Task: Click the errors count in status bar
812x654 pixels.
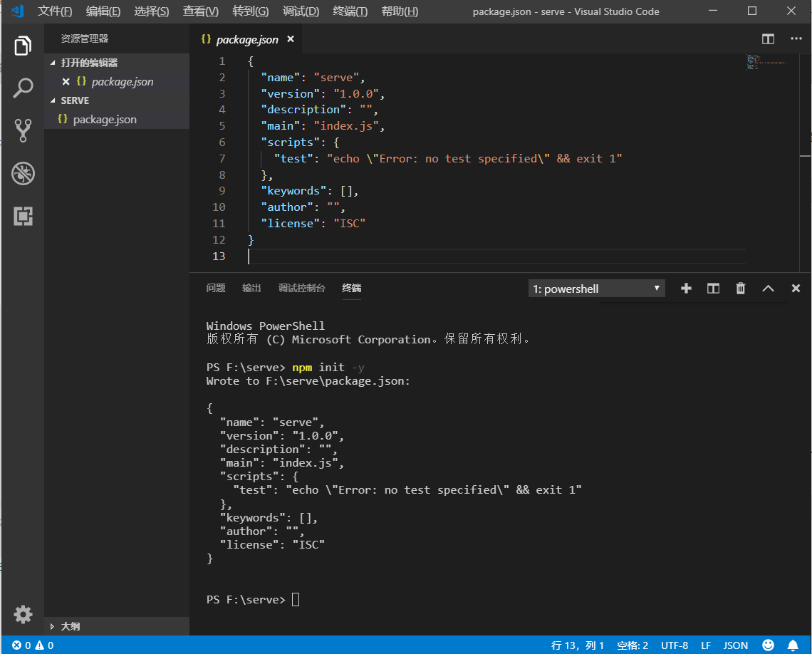Action: (21, 645)
